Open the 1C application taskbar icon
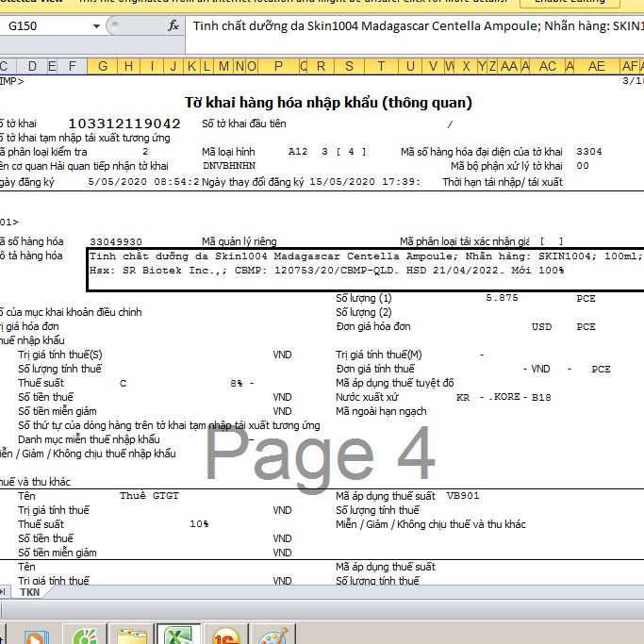 [x=226, y=636]
